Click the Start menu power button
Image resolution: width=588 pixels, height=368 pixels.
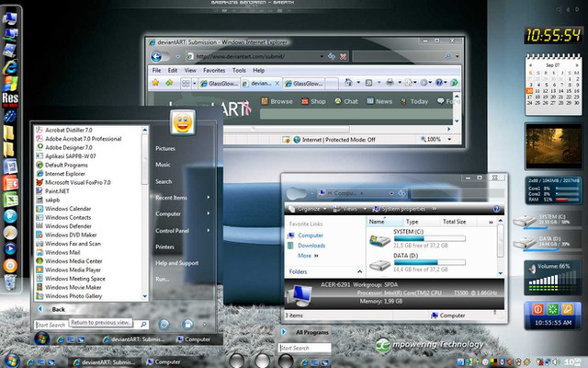pyautogui.click(x=164, y=325)
